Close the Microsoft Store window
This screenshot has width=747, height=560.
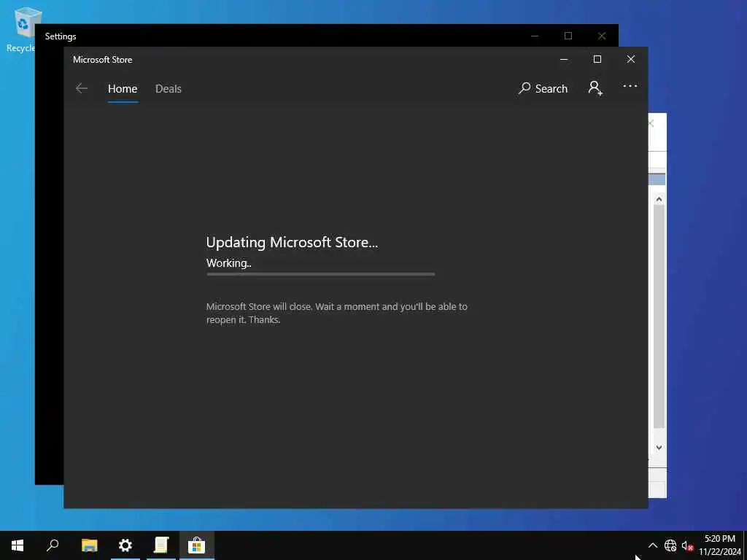tap(631, 59)
